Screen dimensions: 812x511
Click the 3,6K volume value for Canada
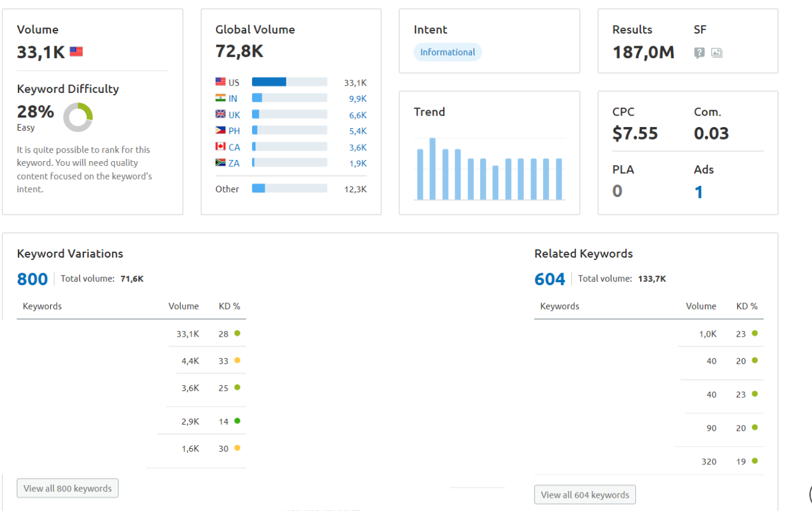[x=357, y=147]
